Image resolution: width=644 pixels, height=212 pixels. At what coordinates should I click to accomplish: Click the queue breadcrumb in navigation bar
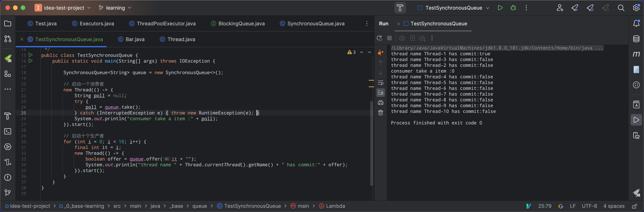pyautogui.click(x=199, y=206)
